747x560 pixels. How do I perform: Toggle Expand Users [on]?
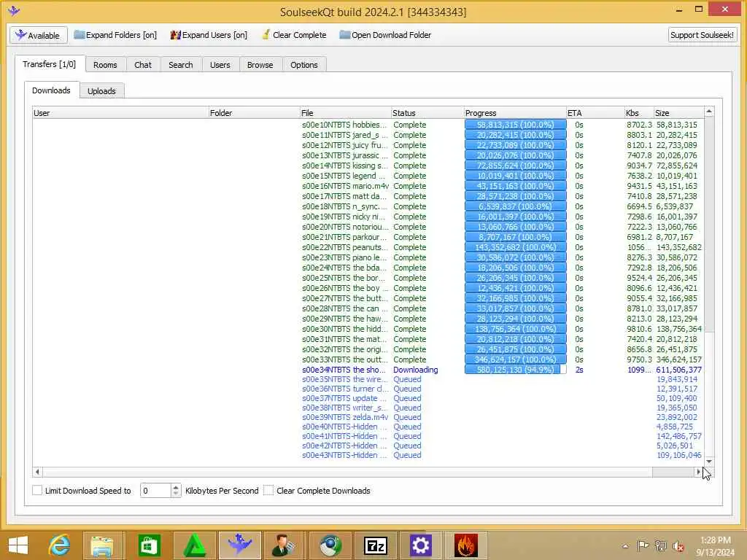209,35
